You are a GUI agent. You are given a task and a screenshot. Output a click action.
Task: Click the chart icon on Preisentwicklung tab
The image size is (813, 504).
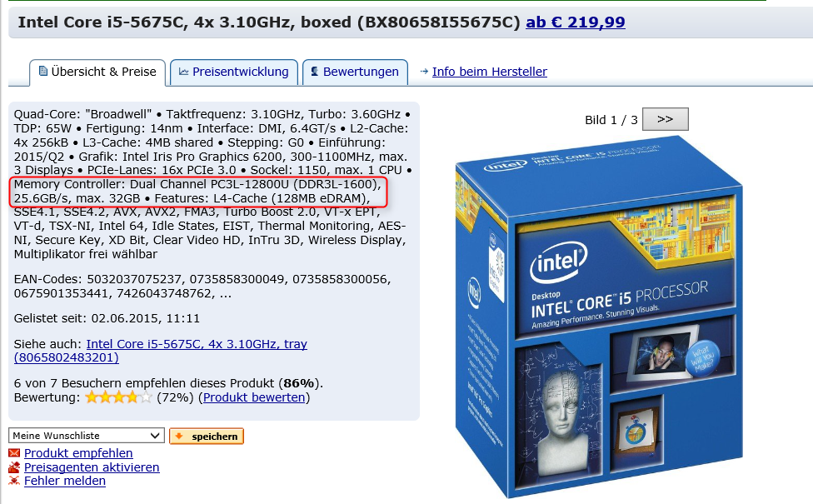pos(183,72)
